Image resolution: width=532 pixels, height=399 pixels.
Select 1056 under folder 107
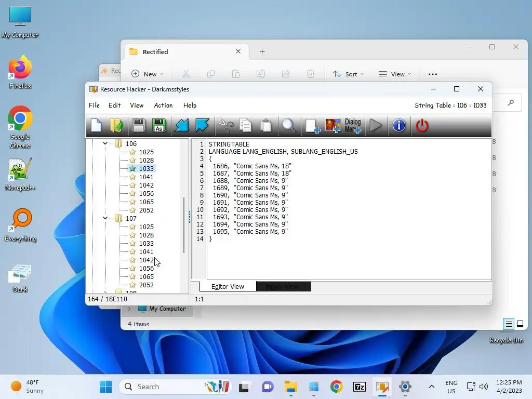click(x=146, y=269)
